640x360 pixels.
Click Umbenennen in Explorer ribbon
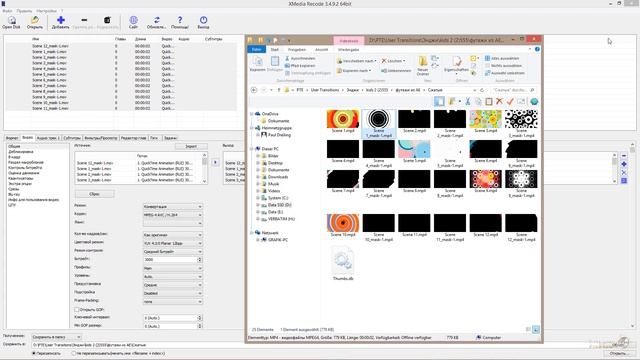[x=396, y=71]
